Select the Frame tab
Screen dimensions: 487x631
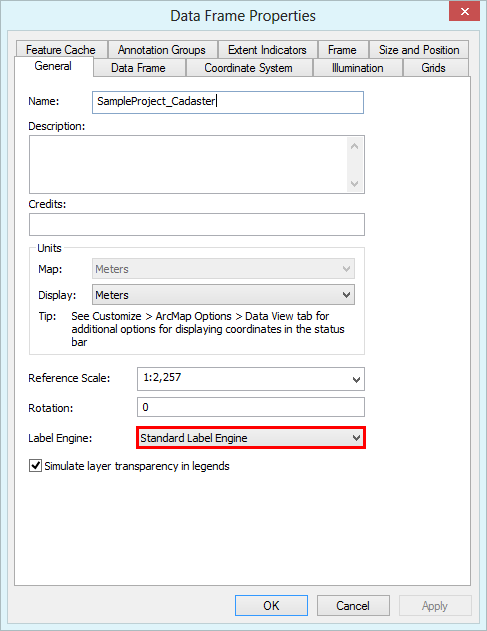click(343, 49)
